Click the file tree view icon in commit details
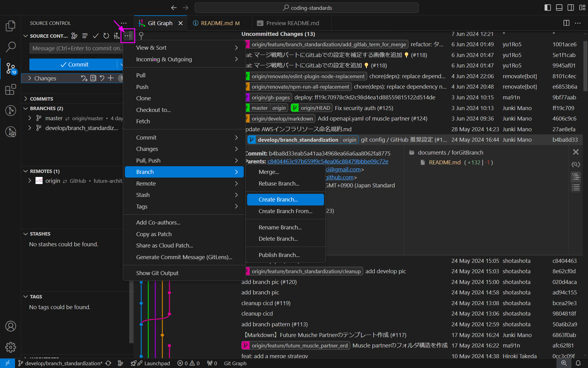Viewport: 588px width, 368px height. click(576, 177)
